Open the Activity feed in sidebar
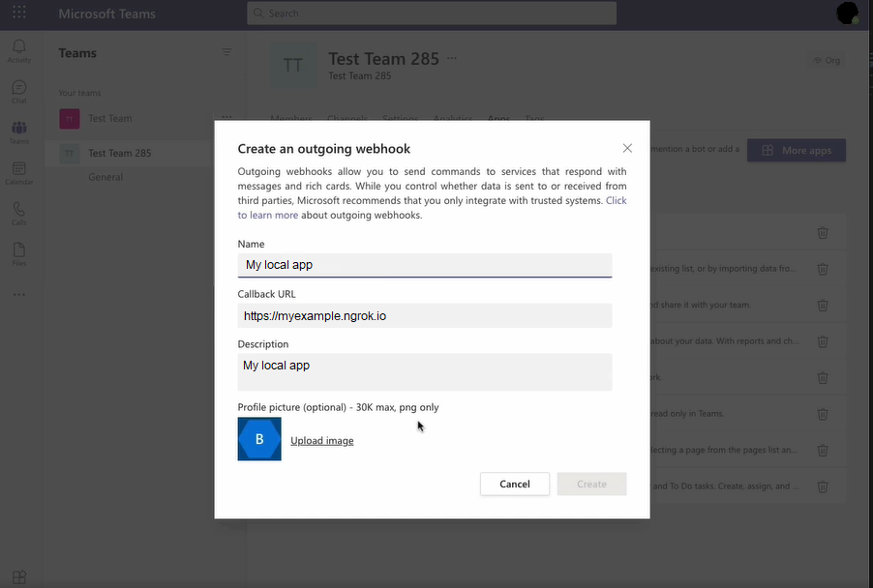Screen dimensions: 873x588 click(19, 51)
